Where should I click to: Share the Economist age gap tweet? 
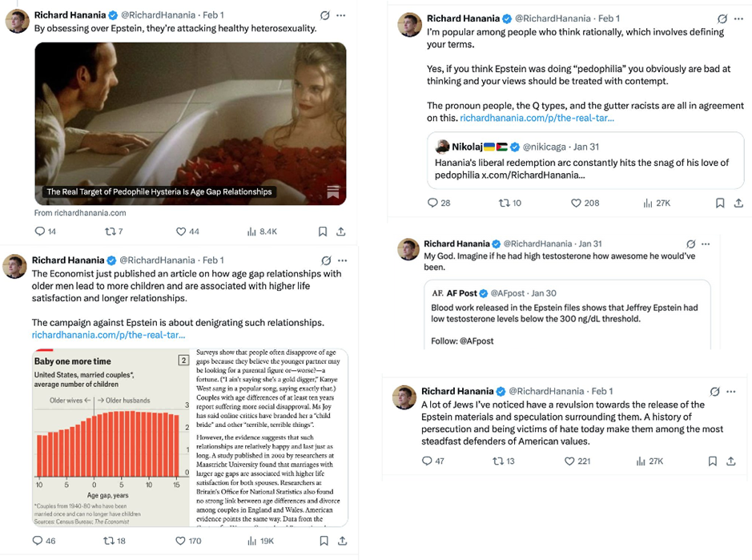pyautogui.click(x=341, y=541)
